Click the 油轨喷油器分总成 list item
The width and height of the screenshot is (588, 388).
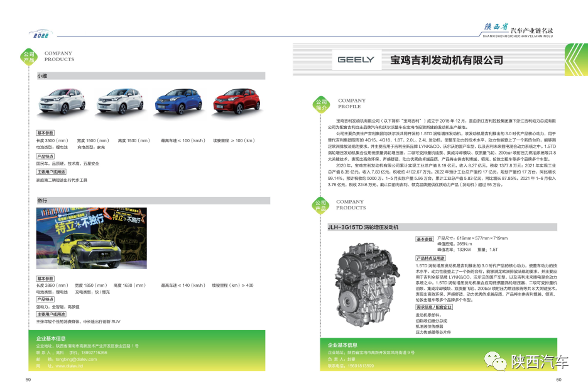tap(431, 321)
